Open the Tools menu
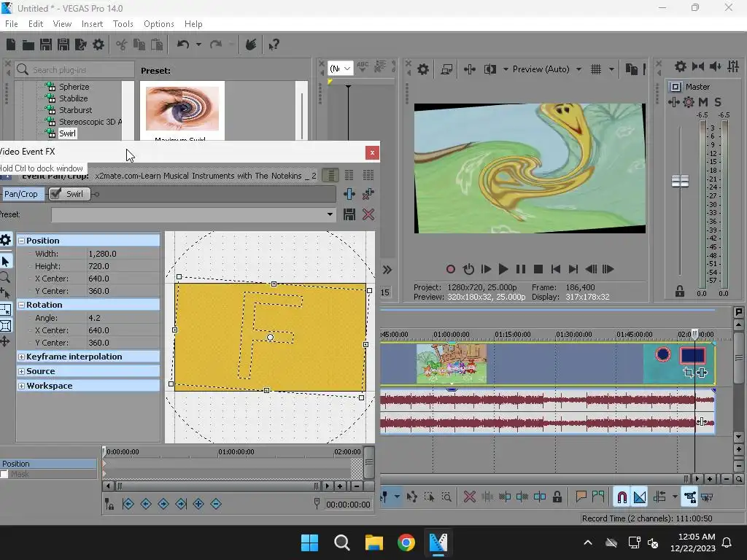This screenshot has height=560, width=747. [123, 24]
